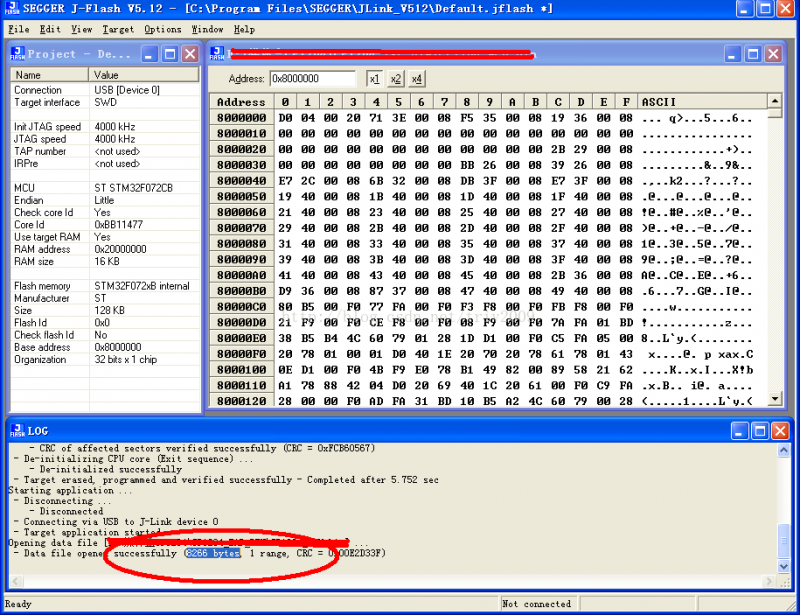Click Not connected status bar field

537,604
